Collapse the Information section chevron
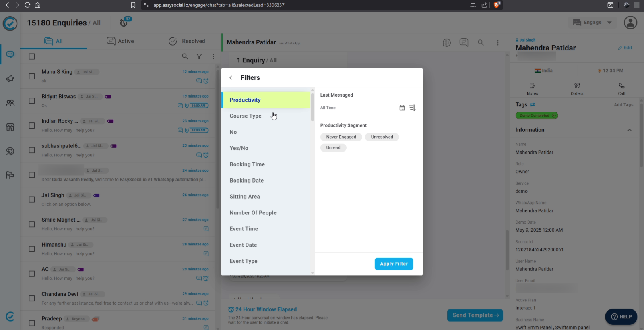This screenshot has height=330, width=644. coord(629,130)
